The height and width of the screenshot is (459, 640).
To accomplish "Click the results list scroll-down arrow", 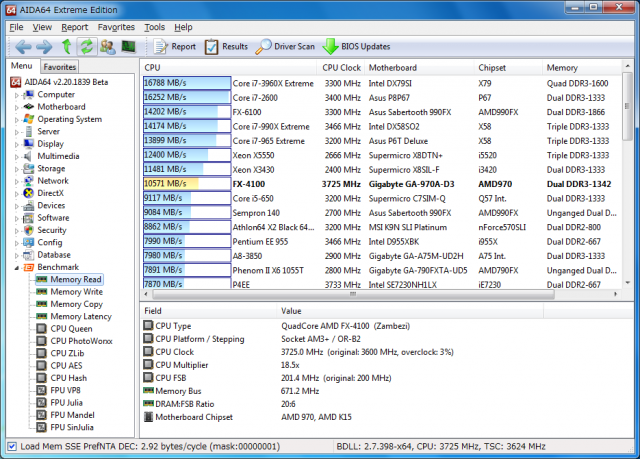I will coord(628,283).
